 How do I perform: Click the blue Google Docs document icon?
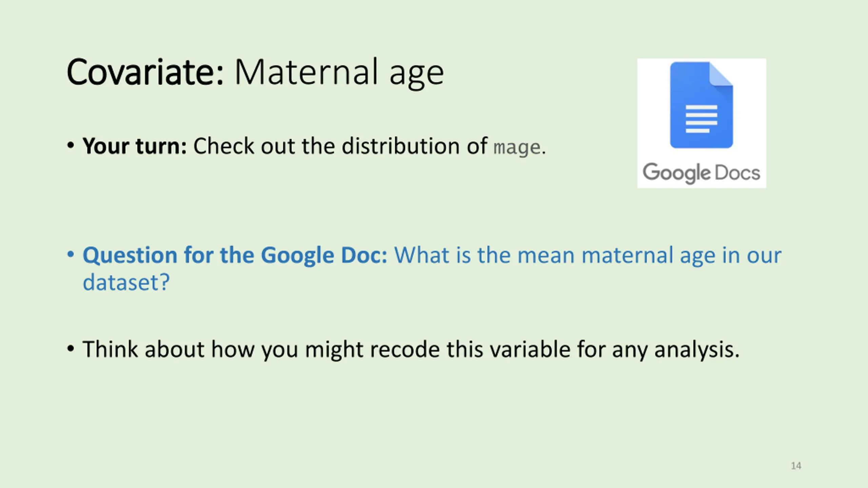point(701,105)
